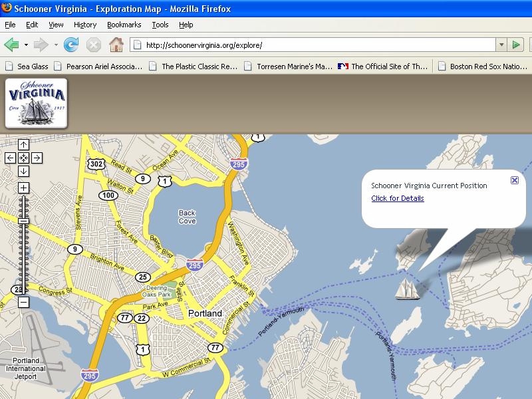
Task: Open Torresen Marine's Ma... bookmark
Action: (289, 66)
